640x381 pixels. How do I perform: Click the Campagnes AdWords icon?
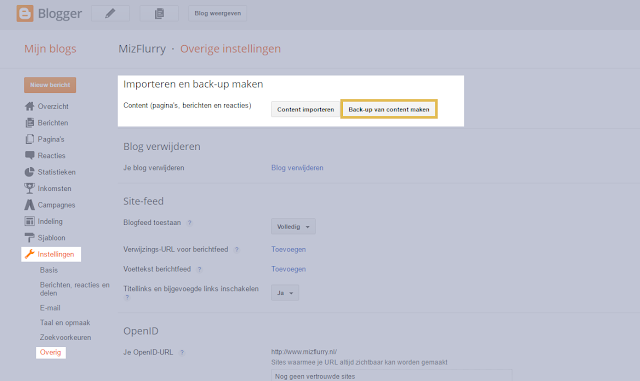[x=29, y=205]
